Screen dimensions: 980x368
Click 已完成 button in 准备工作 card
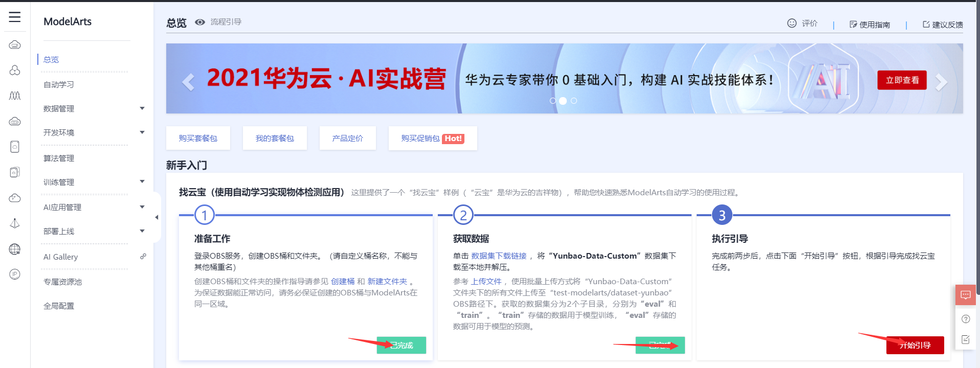402,345
